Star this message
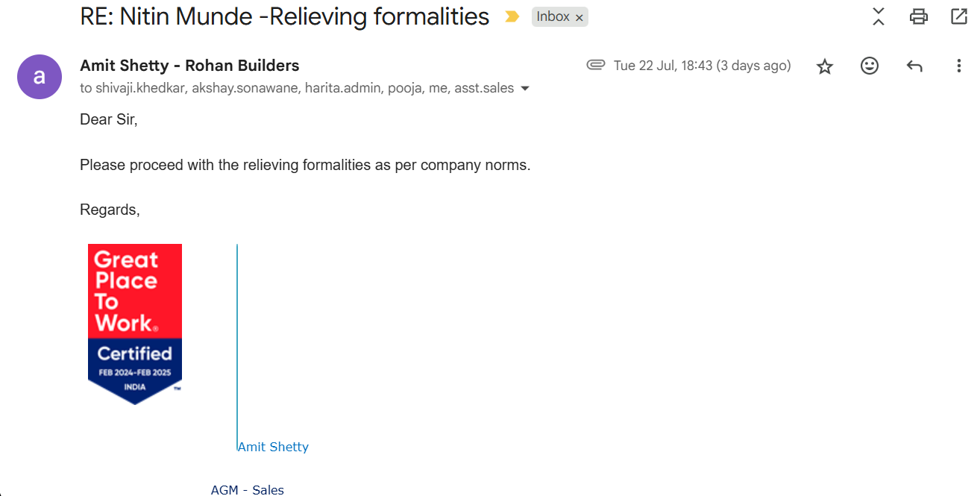Screen dimensions: 980x496 (x=825, y=66)
